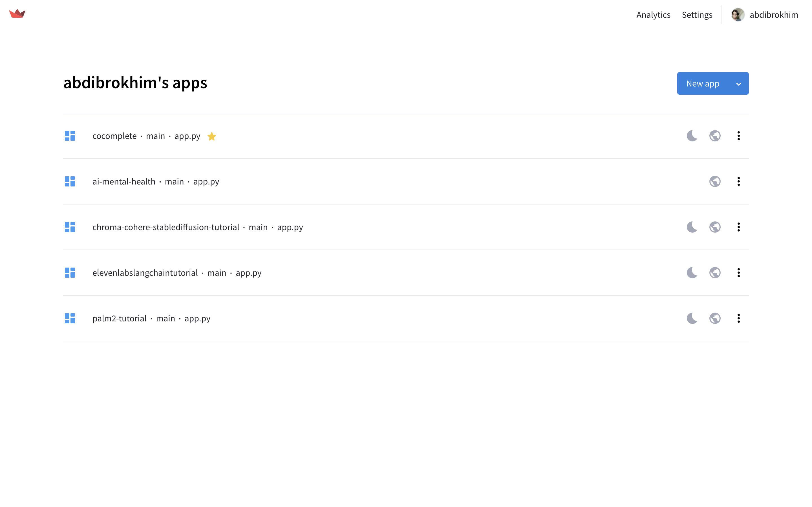Viewport: 812px width, 507px height.
Task: Click globe visibility icon for chroma-cohere-stablediffusion-tutorial
Action: click(x=715, y=227)
